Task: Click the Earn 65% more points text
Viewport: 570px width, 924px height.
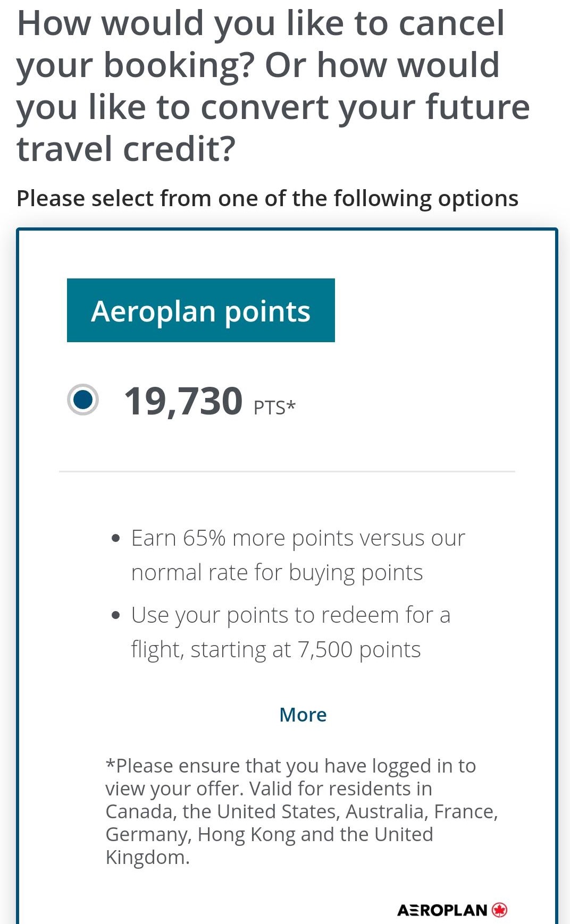Action: [298, 538]
